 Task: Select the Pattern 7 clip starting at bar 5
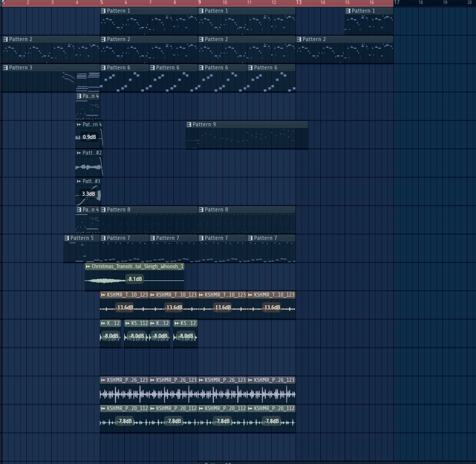(125, 248)
